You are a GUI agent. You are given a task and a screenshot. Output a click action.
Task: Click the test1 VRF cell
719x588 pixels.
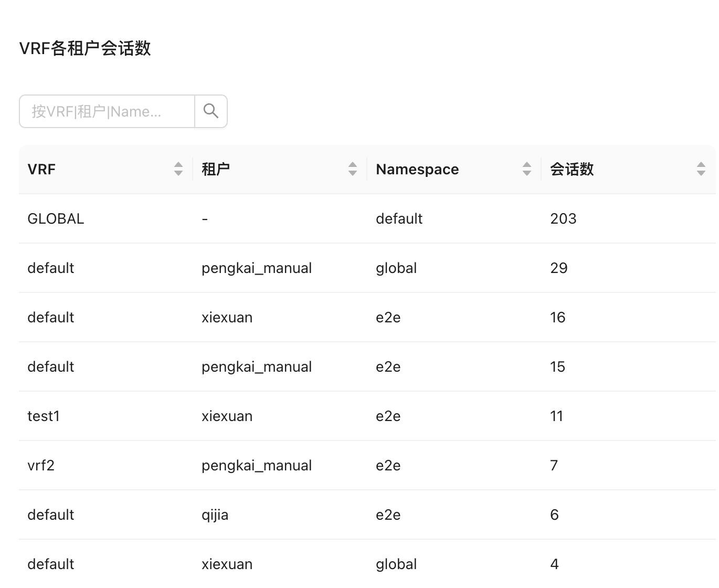(44, 416)
